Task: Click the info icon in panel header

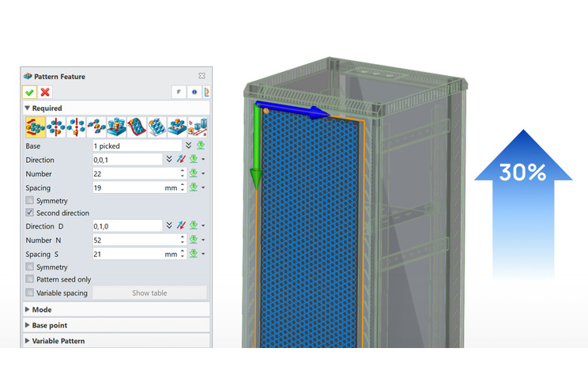Action: coord(194,92)
